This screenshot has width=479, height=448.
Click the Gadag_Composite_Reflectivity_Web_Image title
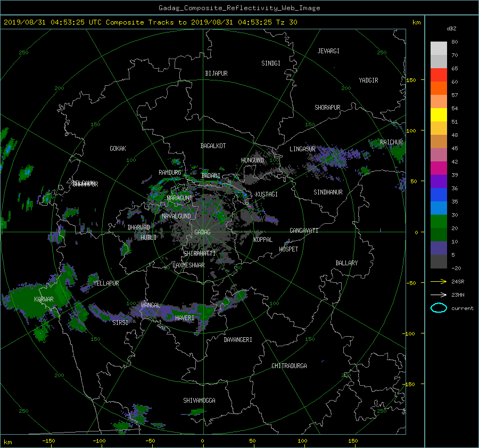[x=239, y=8]
